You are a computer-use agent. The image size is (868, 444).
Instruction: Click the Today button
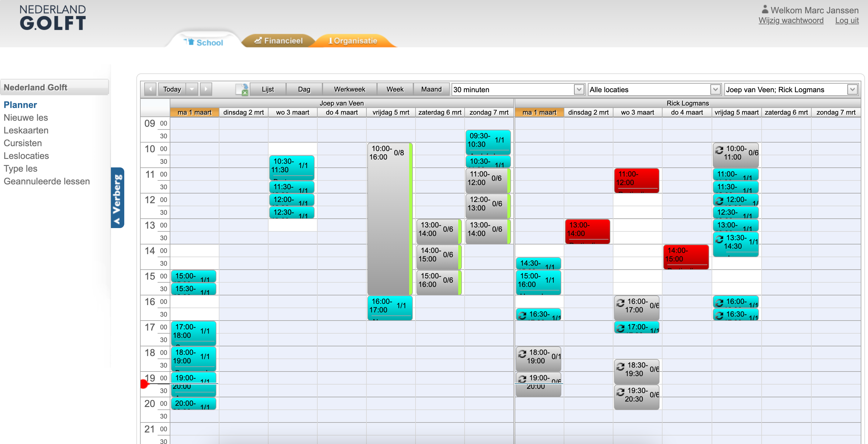(172, 89)
